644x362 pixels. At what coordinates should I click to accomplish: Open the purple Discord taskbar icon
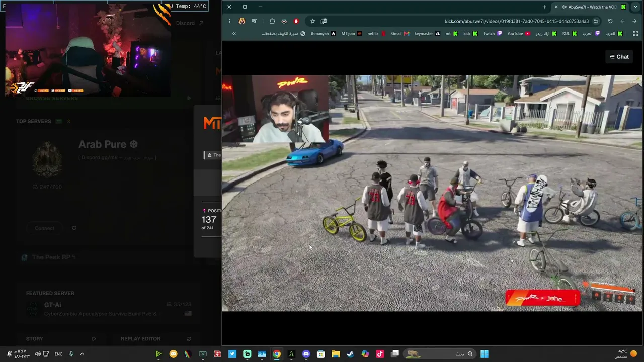[306, 354]
